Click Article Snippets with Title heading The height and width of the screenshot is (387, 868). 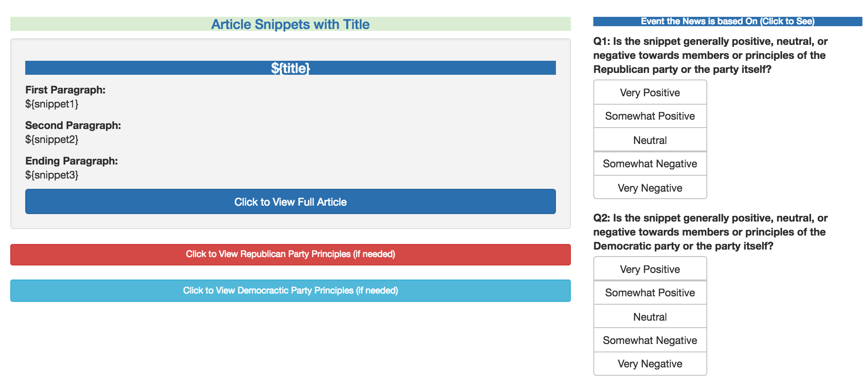coord(290,24)
